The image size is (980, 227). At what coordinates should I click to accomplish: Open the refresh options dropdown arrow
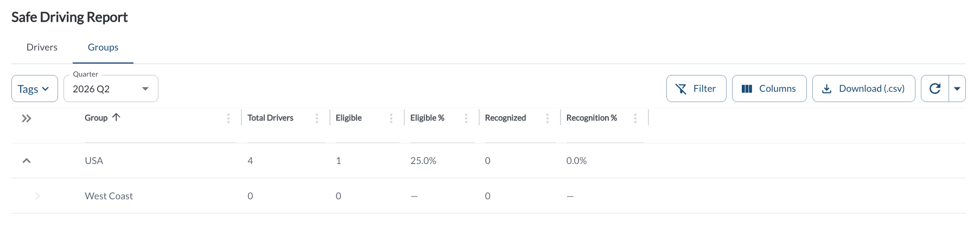pos(957,89)
